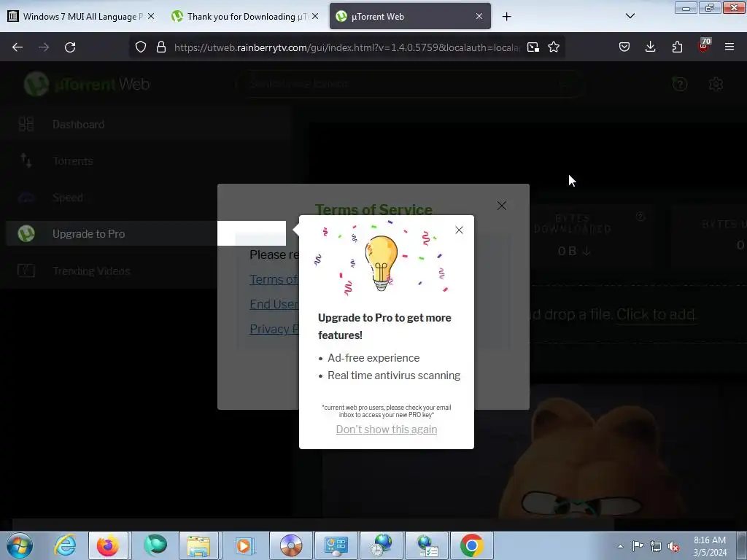This screenshot has height=560, width=747.
Task: Click the site security padlock icon
Action: 161,47
